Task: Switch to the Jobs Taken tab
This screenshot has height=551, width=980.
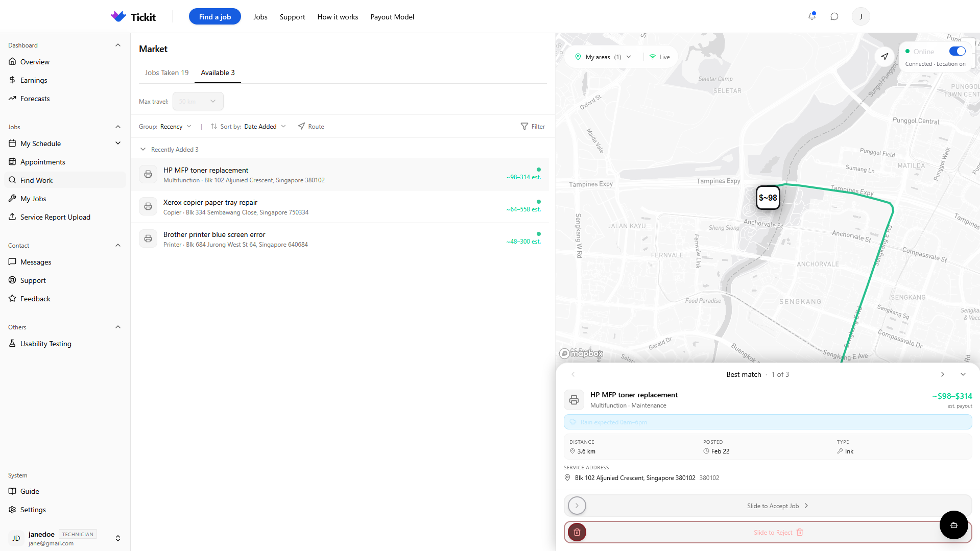Action: (166, 73)
